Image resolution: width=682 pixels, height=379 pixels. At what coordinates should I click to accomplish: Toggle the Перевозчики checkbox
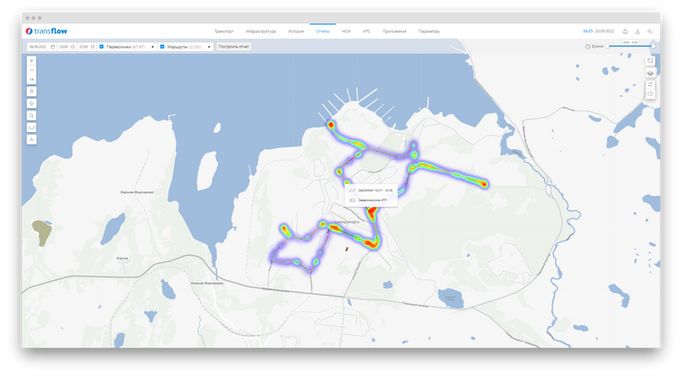(101, 47)
